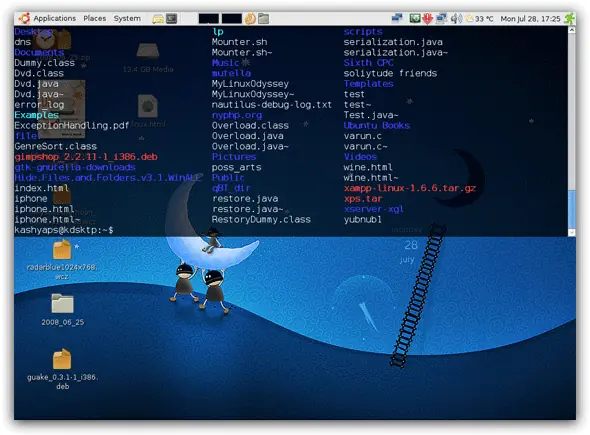
Task: Launch the terminal icon in top panel
Action: click(x=172, y=18)
